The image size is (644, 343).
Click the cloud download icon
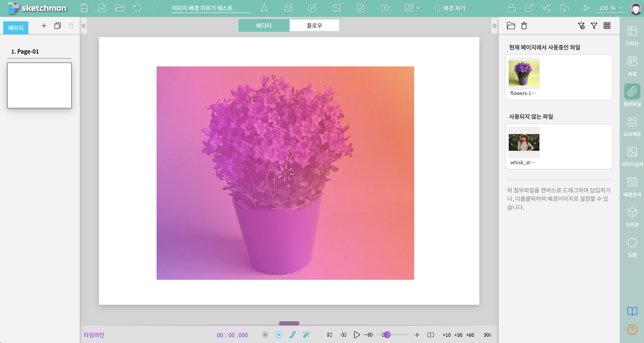(565, 8)
